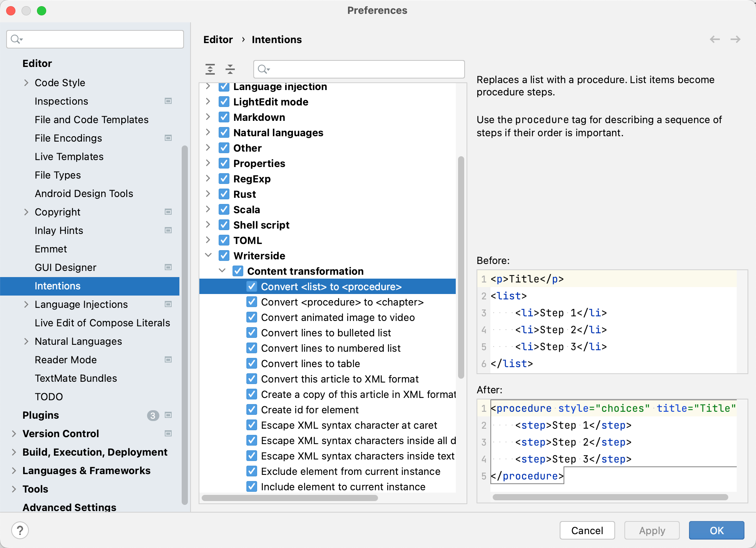756x548 pixels.
Task: Expand the Rust intentions group
Action: [208, 194]
